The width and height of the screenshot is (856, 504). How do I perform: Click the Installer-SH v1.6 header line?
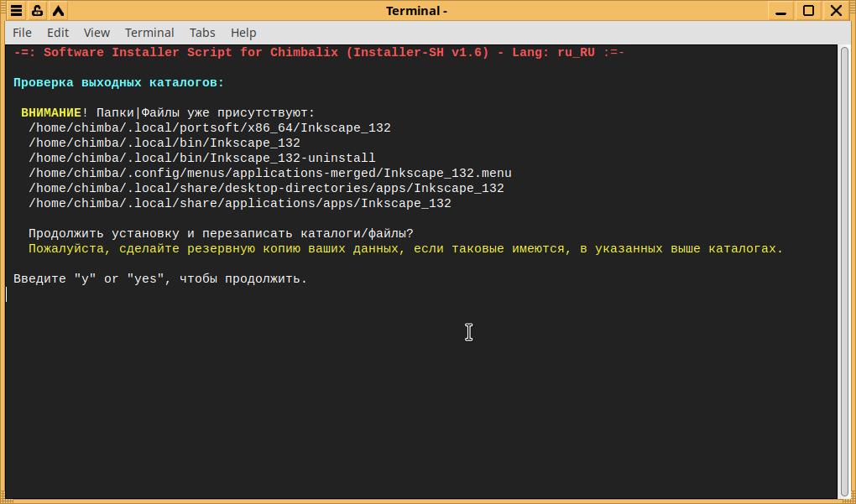pyautogui.click(x=319, y=53)
